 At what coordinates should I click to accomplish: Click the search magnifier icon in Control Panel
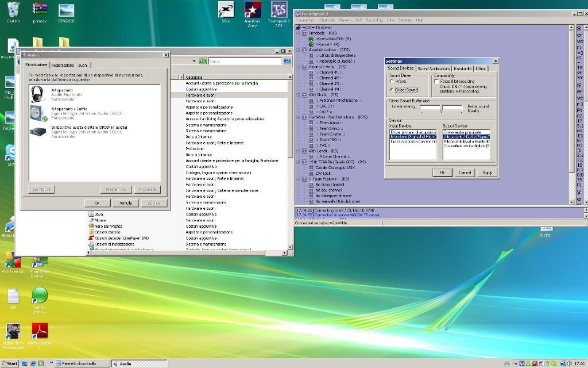tap(287, 61)
